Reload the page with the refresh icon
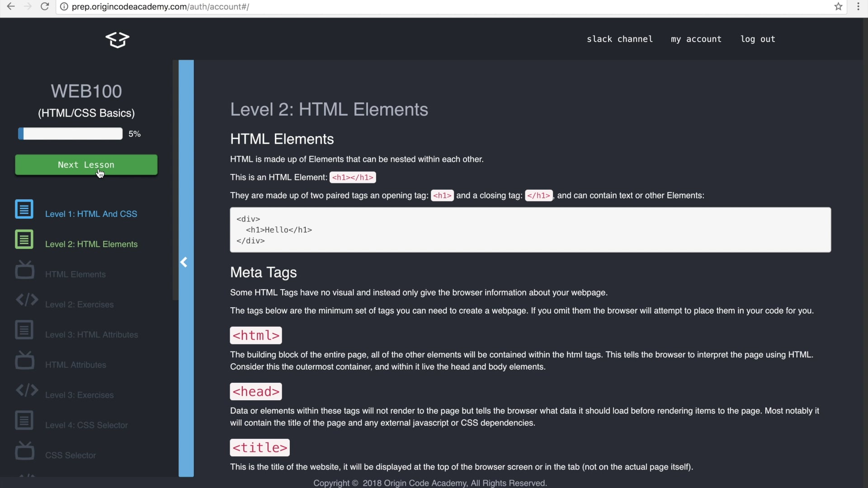Image resolution: width=868 pixels, height=488 pixels. (x=45, y=7)
